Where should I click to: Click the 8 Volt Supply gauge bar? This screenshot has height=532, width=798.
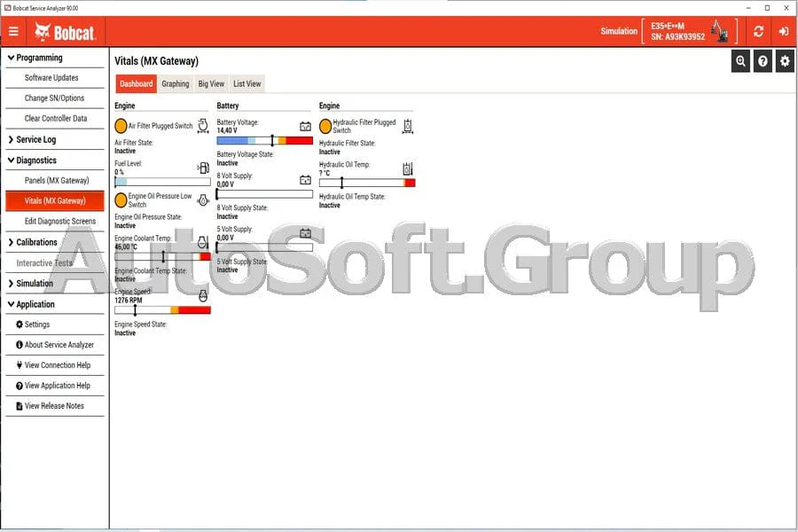[x=264, y=194]
